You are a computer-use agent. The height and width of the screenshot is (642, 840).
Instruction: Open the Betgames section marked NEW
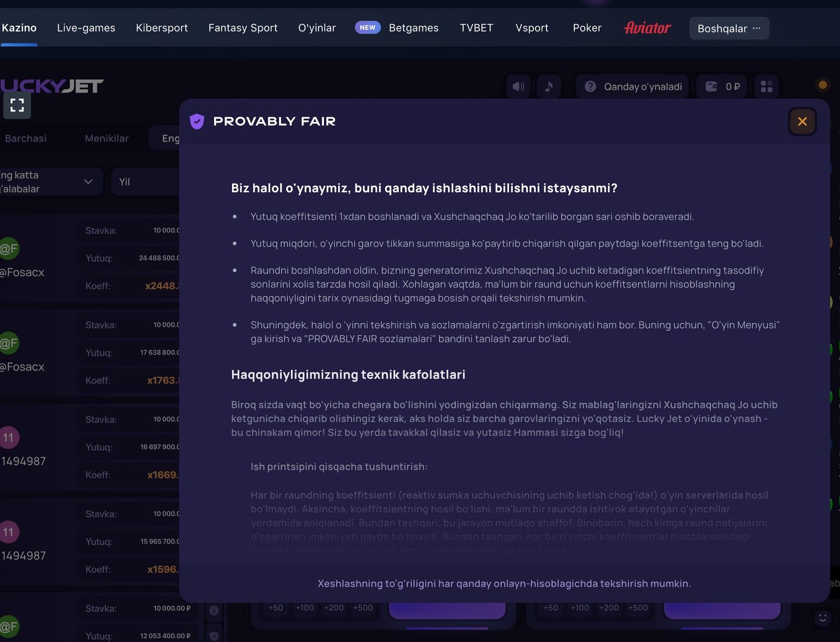click(x=413, y=28)
